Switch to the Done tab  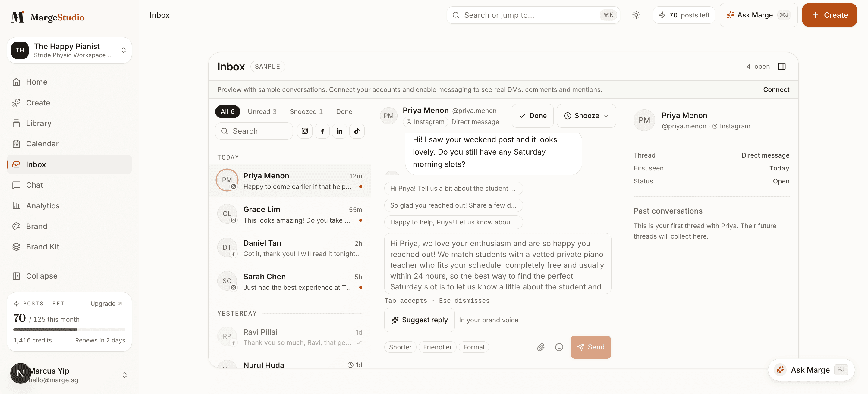344,111
